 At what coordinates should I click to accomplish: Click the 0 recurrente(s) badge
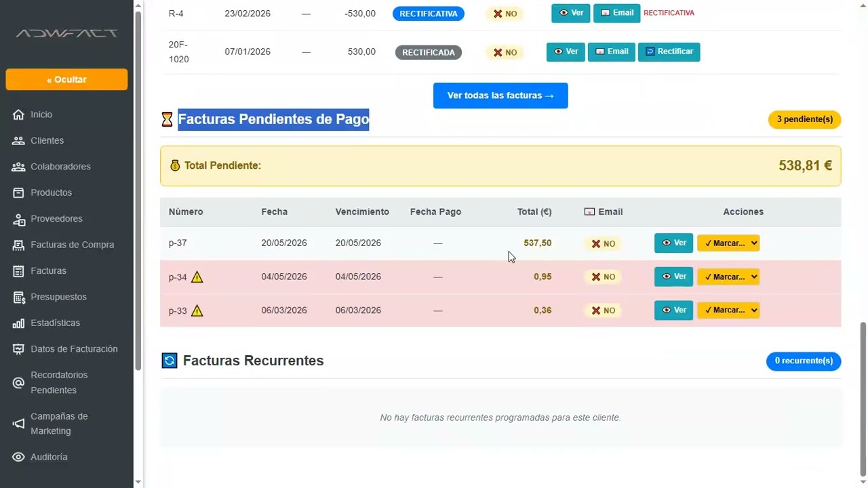(804, 361)
